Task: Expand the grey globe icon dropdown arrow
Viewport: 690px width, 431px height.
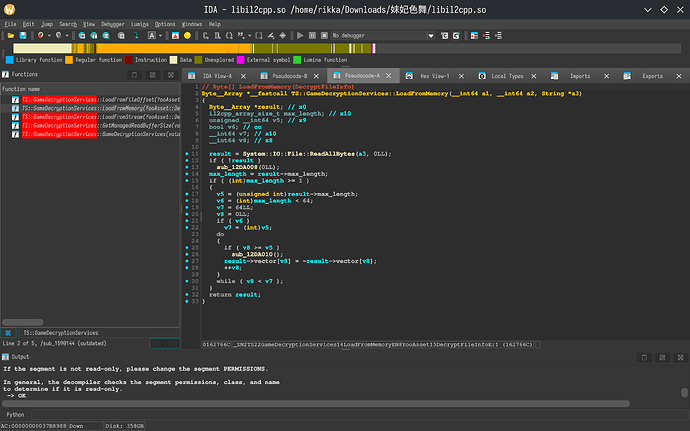Action: (x=67, y=36)
